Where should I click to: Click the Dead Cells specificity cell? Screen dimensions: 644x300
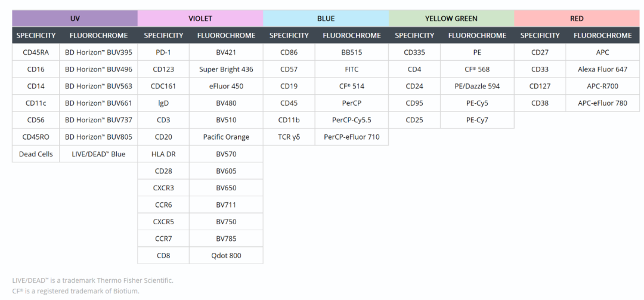click(x=36, y=154)
